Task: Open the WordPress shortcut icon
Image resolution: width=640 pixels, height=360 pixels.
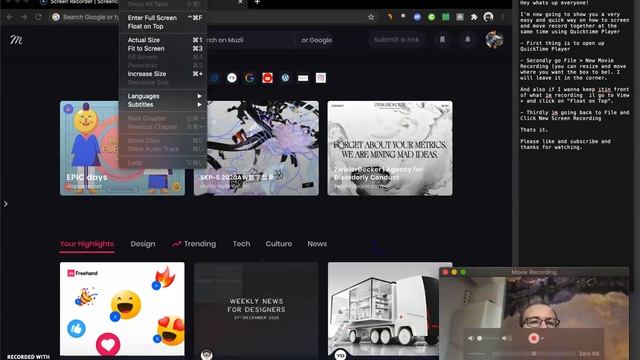Action: pyautogui.click(x=285, y=78)
